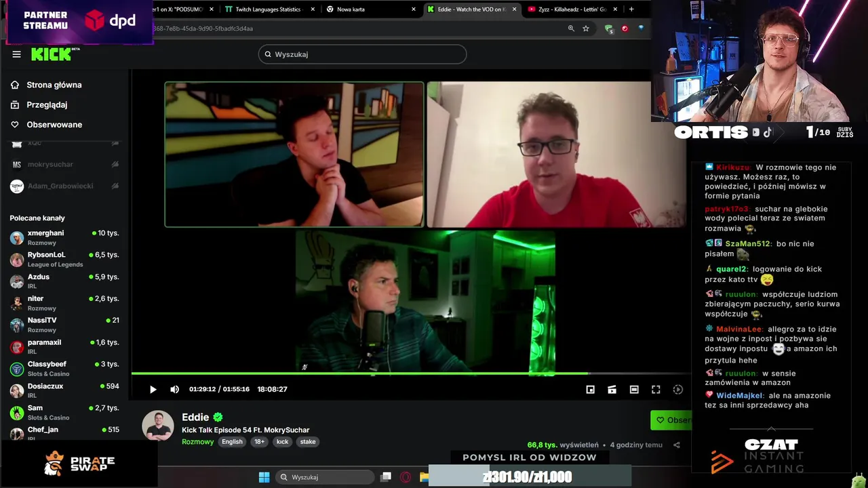Image resolution: width=868 pixels, height=488 pixels.
Task: Select the 18+ tag
Action: click(x=259, y=441)
